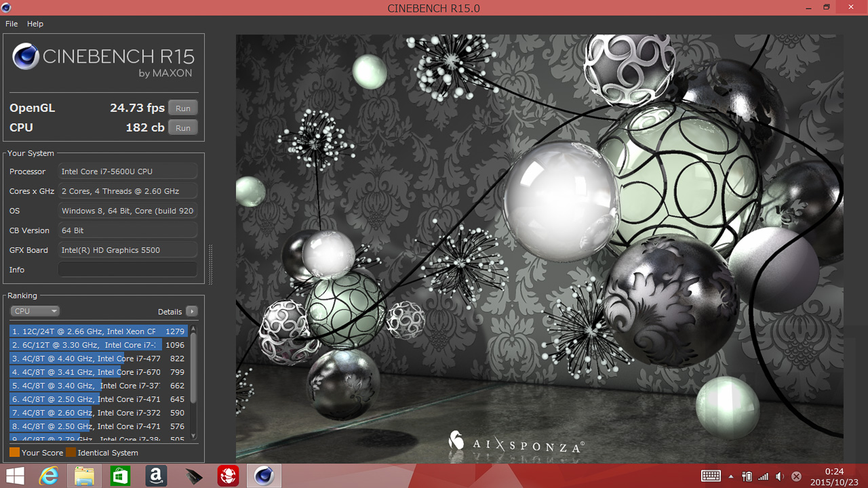This screenshot has width=868, height=488.
Task: Open the Help menu
Action: pos(35,24)
